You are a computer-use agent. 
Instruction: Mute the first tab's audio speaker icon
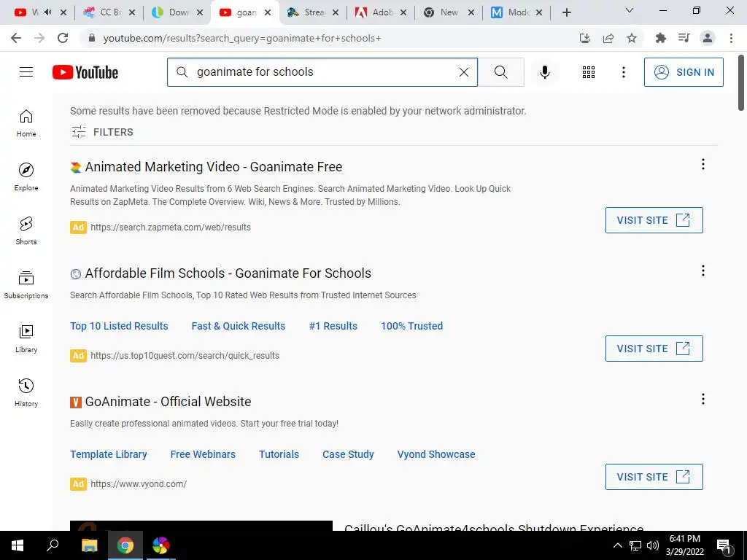pyautogui.click(x=47, y=12)
